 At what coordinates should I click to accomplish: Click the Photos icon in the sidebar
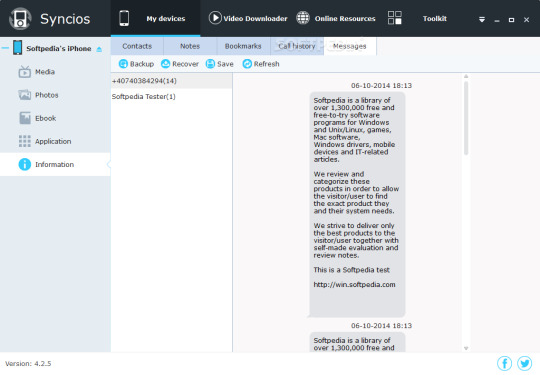coord(24,95)
